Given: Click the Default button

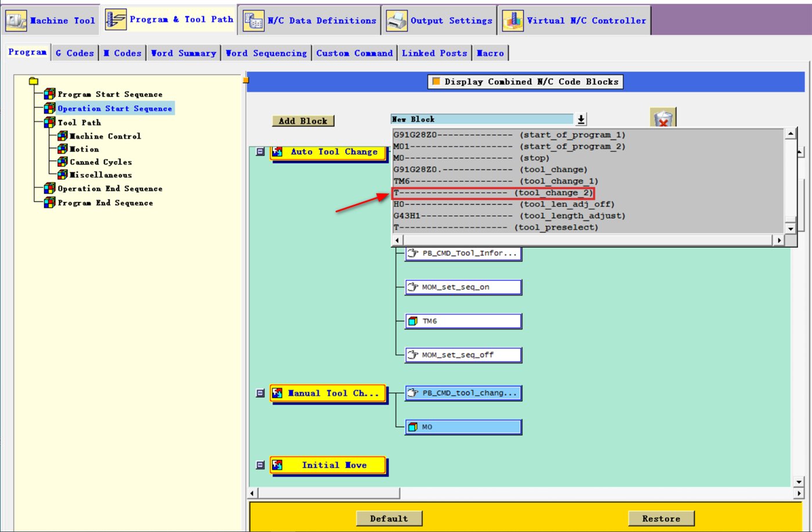Looking at the screenshot, I should [389, 519].
